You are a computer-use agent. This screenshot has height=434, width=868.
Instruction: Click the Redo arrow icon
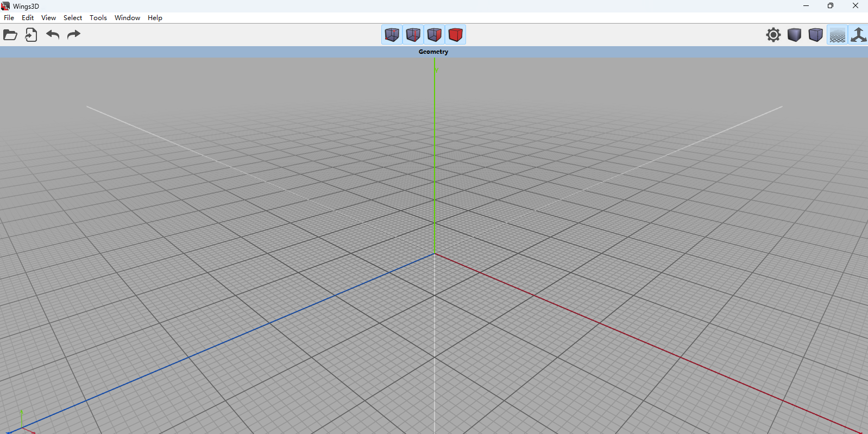tap(73, 35)
